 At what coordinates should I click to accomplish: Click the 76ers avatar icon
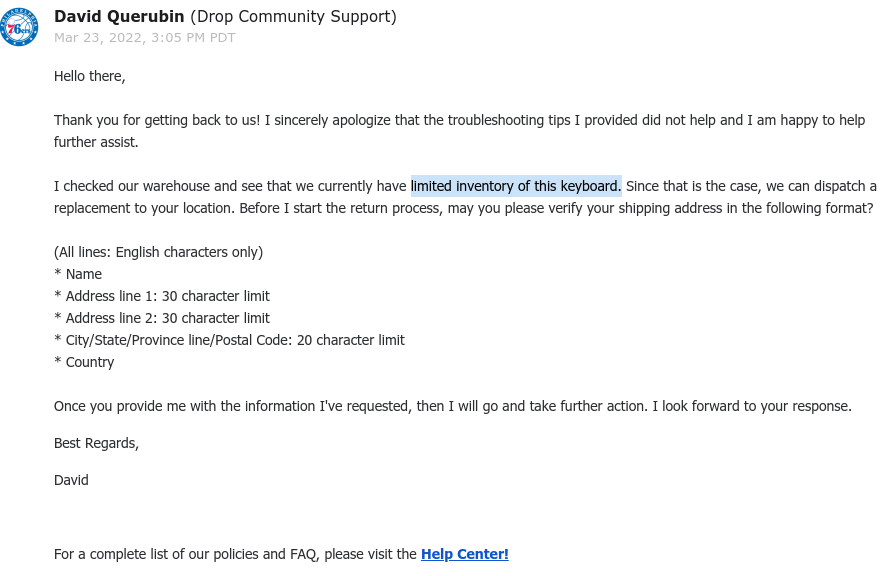19,27
